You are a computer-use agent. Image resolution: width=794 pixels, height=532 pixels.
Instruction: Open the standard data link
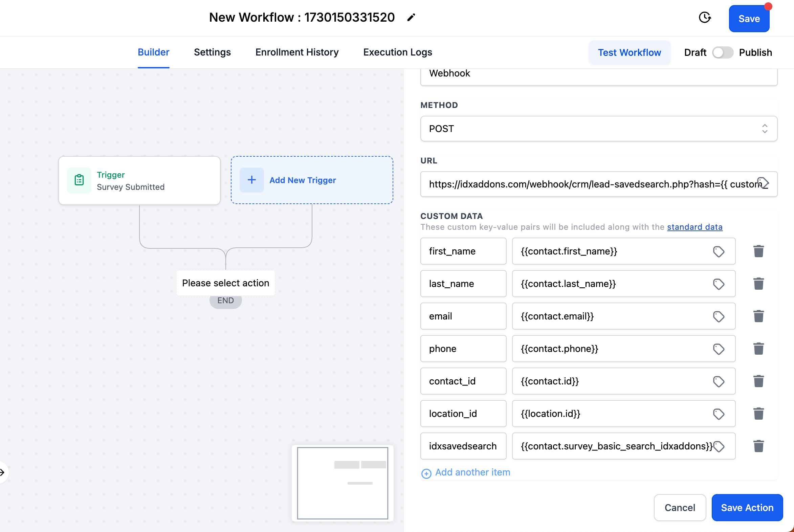pyautogui.click(x=694, y=227)
